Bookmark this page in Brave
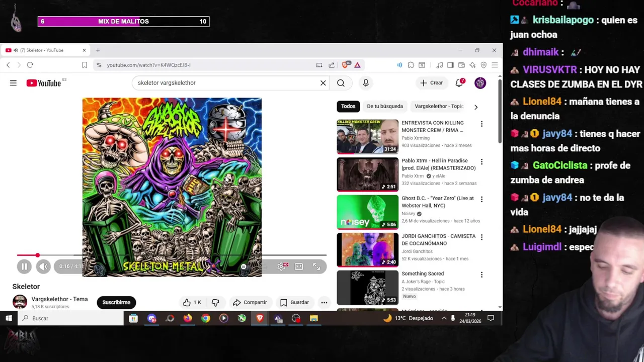The width and height of the screenshot is (644, 362). click(x=85, y=65)
